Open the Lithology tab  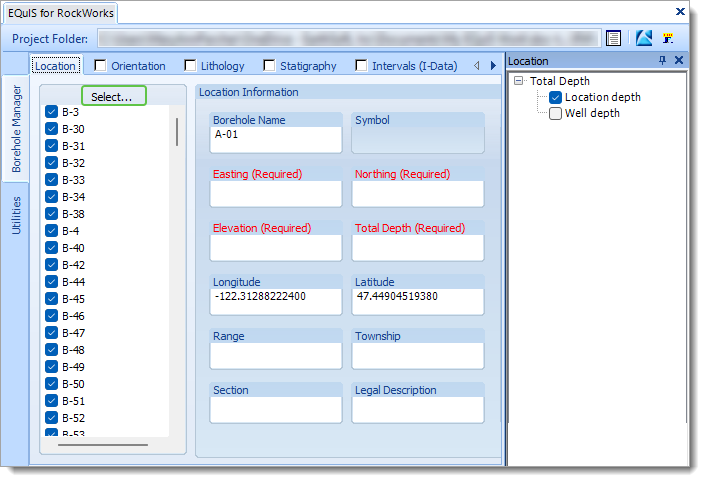click(x=223, y=66)
